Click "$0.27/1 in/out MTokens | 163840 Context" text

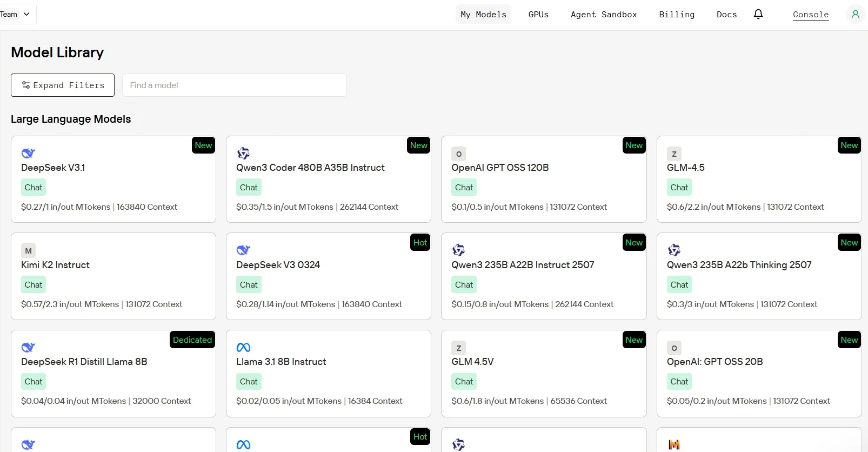point(99,207)
